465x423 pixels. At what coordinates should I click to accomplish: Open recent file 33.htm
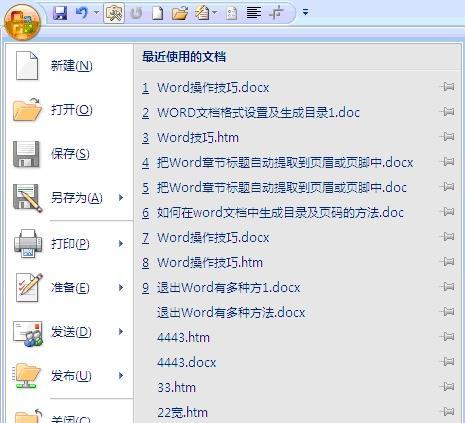pyautogui.click(x=176, y=388)
